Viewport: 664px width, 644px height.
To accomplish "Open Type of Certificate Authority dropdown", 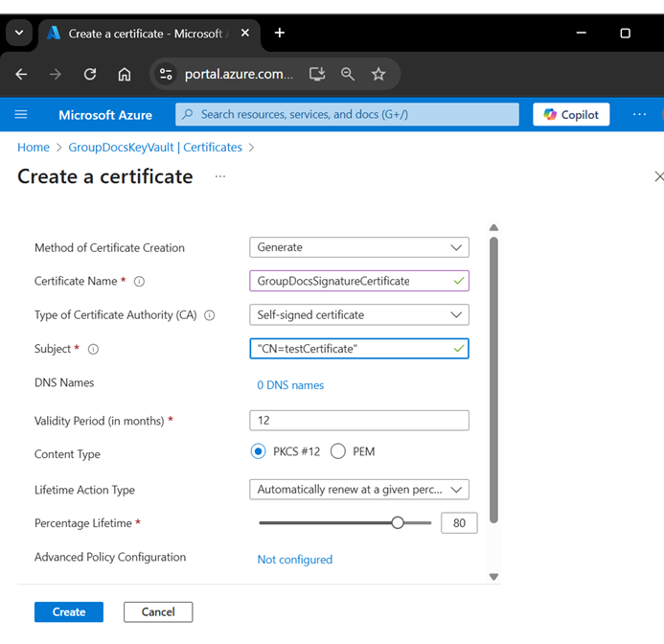I will click(x=358, y=314).
